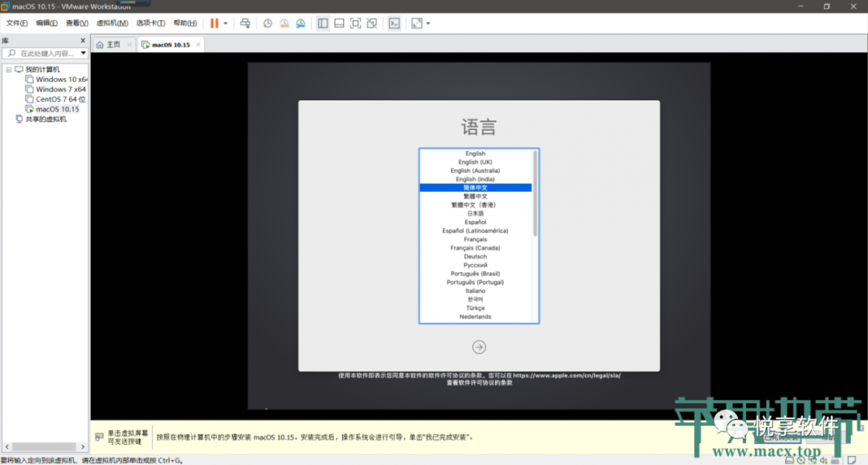Select Italiano language
868x465 pixels.
point(476,291)
